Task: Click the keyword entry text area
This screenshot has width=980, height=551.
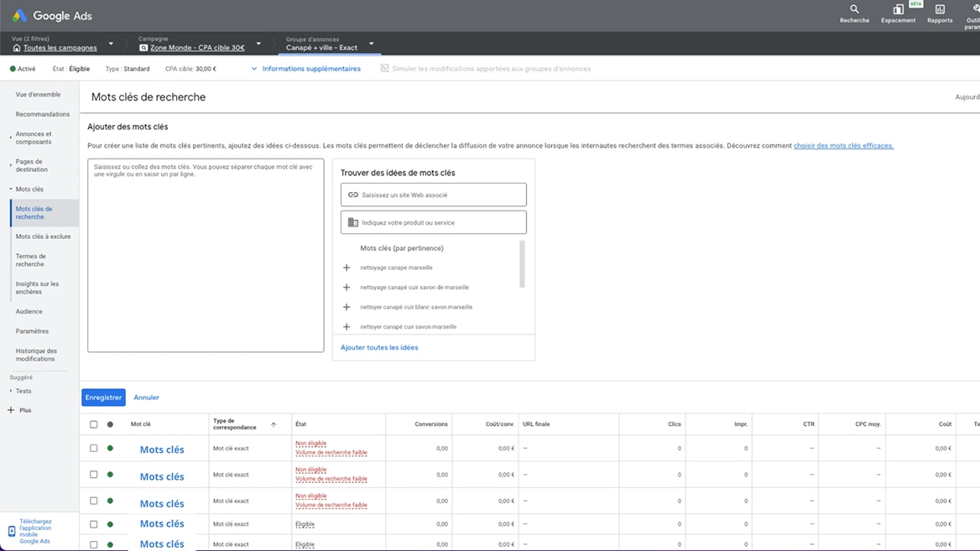Action: [x=206, y=256]
